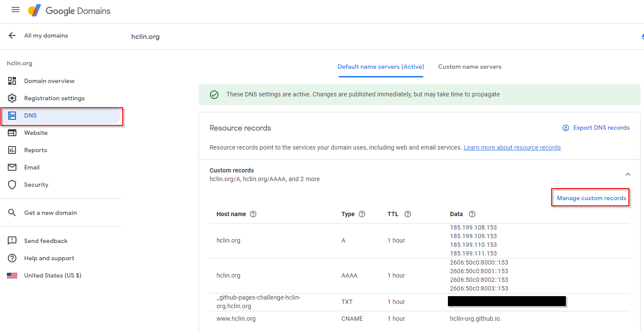
Task: Click the help icon next to Type
Action: click(362, 214)
